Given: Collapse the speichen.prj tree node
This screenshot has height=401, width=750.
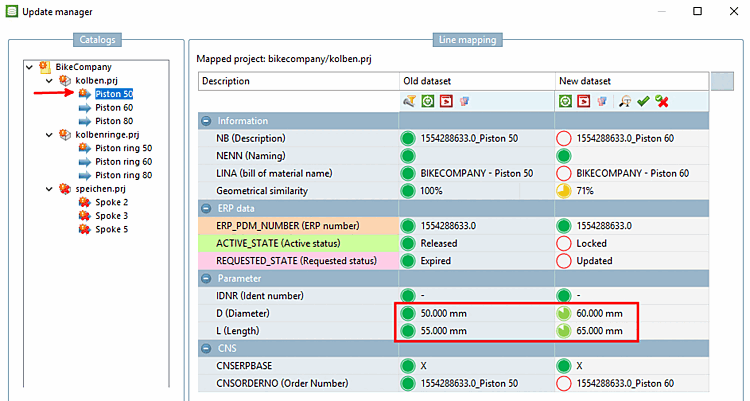Looking at the screenshot, I should 50,189.
